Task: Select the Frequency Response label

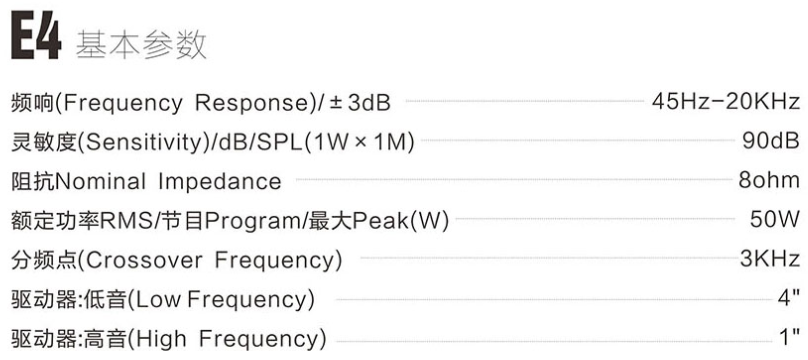Action: (200, 103)
